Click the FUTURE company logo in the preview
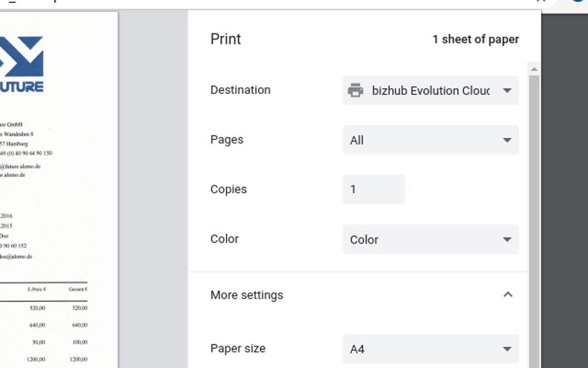Image resolution: width=588 pixels, height=368 pixels. [x=23, y=61]
